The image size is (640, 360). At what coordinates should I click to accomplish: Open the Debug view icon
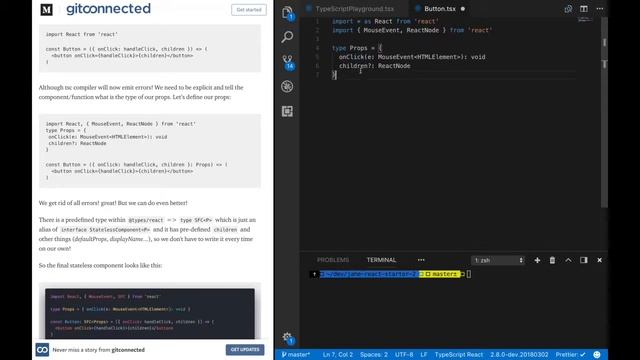click(287, 87)
